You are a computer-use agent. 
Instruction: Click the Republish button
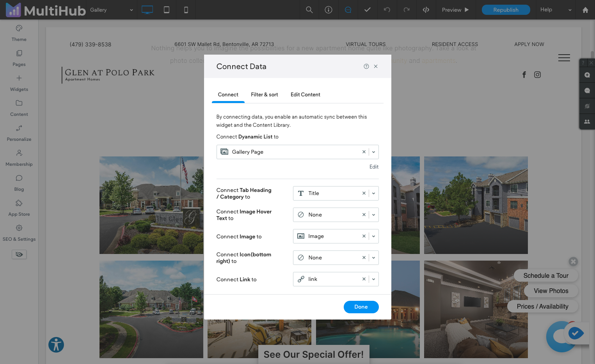[506, 10]
